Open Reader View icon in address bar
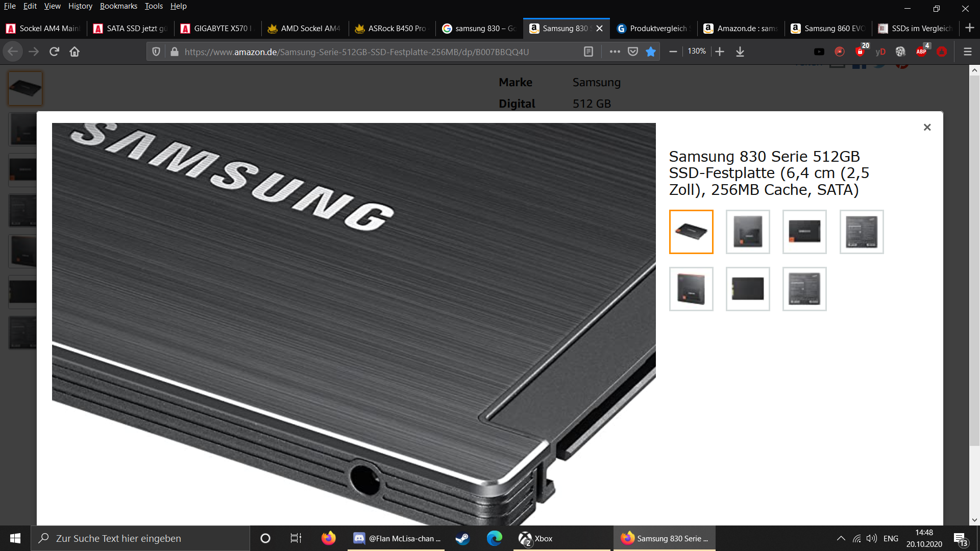The image size is (980, 551). [x=589, y=52]
